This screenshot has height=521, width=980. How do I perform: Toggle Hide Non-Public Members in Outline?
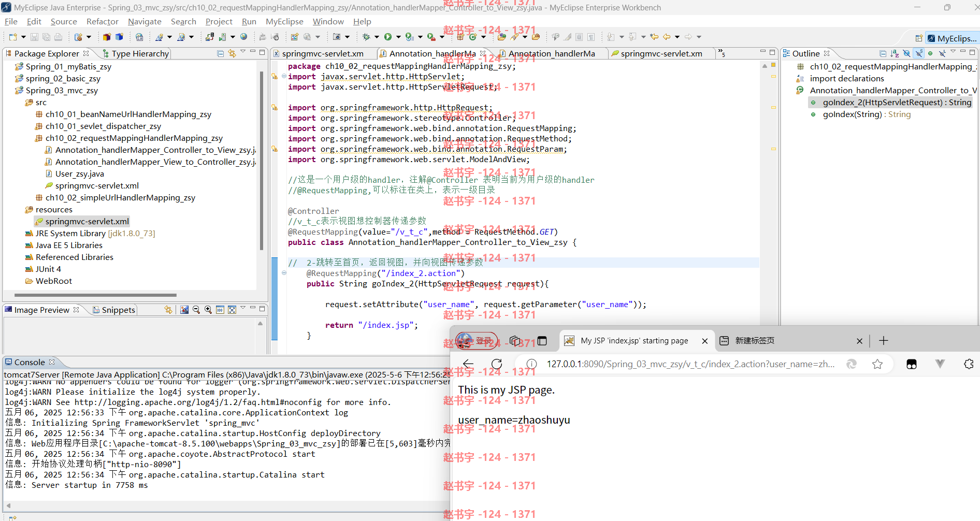[930, 53]
